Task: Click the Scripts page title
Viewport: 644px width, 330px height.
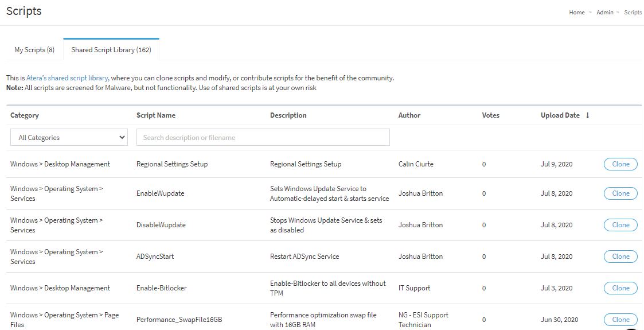Action: pos(24,11)
